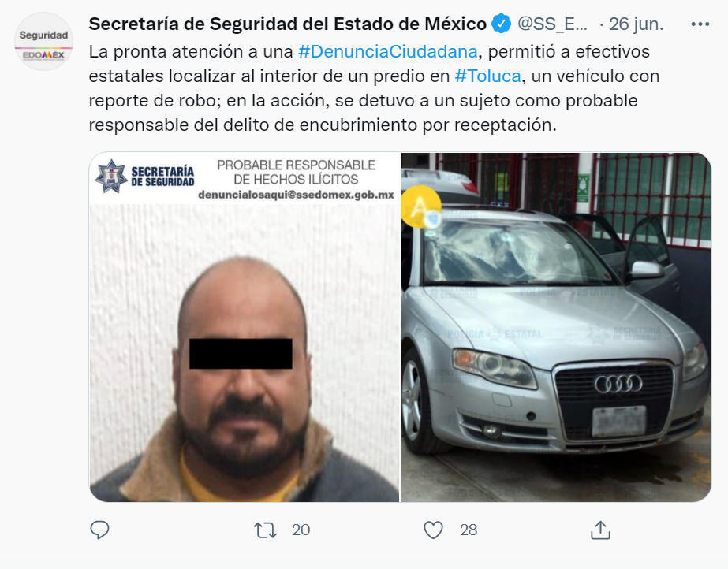Open the share upload icon

[x=600, y=530]
